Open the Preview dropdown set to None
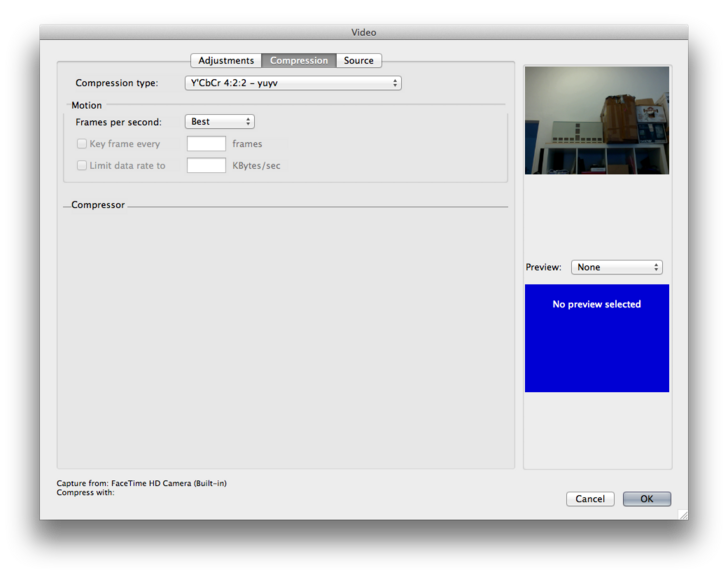 tap(617, 267)
